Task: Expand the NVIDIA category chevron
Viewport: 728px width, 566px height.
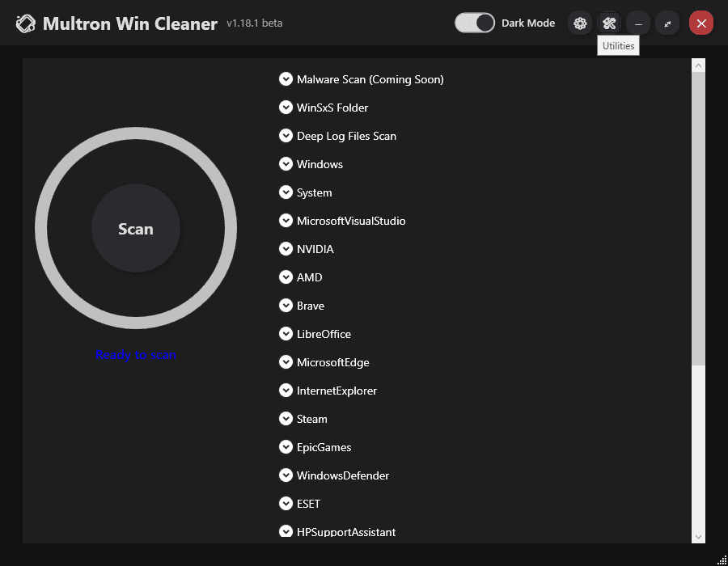Action: click(x=286, y=249)
